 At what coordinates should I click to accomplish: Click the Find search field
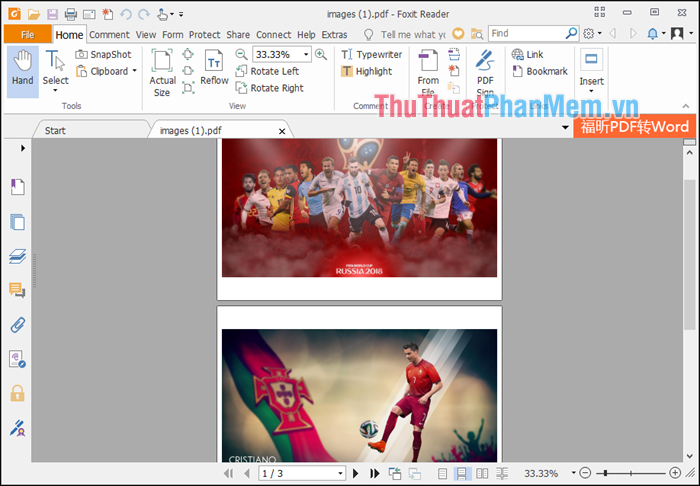tap(527, 33)
